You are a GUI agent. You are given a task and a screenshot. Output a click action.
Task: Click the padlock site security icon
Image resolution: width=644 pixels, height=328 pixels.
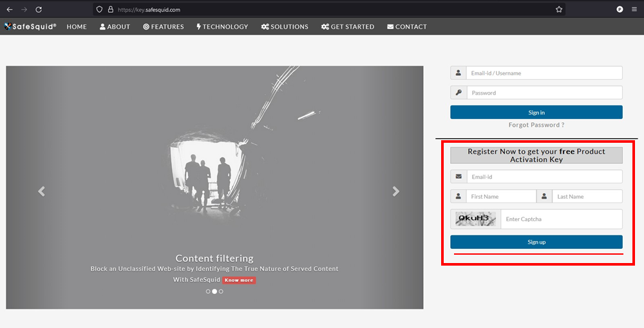[111, 10]
